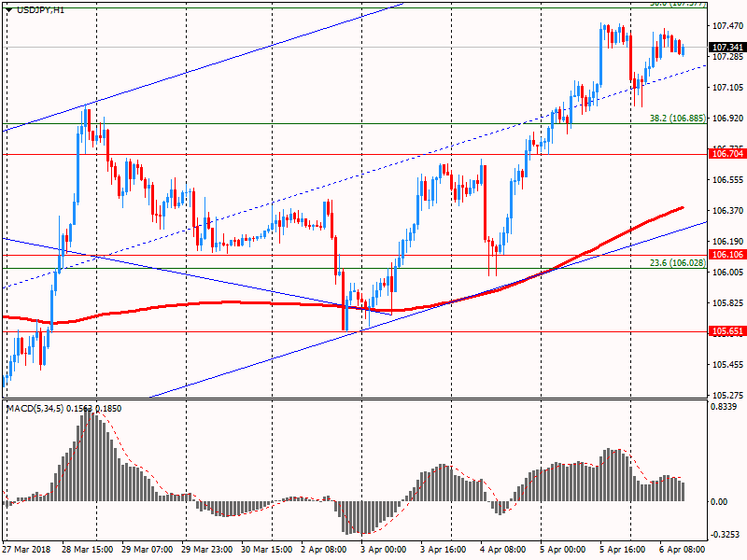Screen dimensions: 747x560
Task: Click the 107.105 price scale value
Action: click(x=727, y=88)
